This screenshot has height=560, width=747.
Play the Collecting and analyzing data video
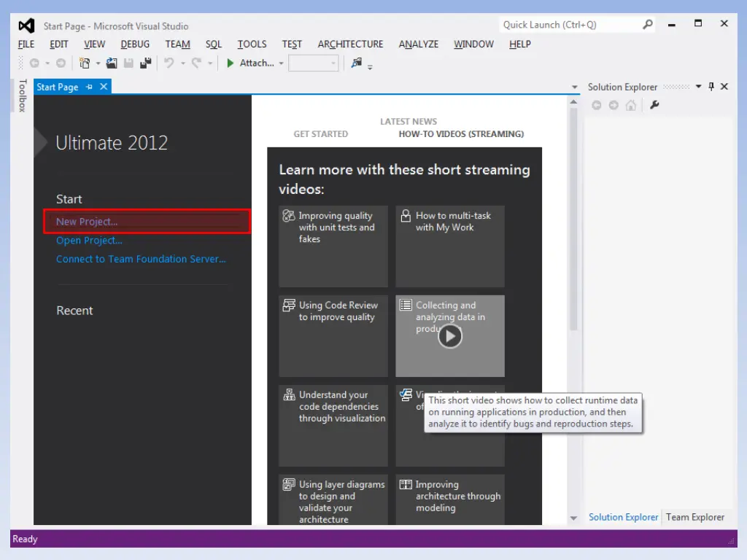[x=450, y=336]
